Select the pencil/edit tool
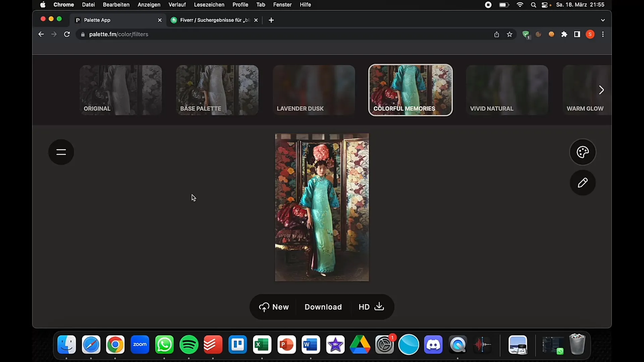The width and height of the screenshot is (644, 362). coord(583,183)
